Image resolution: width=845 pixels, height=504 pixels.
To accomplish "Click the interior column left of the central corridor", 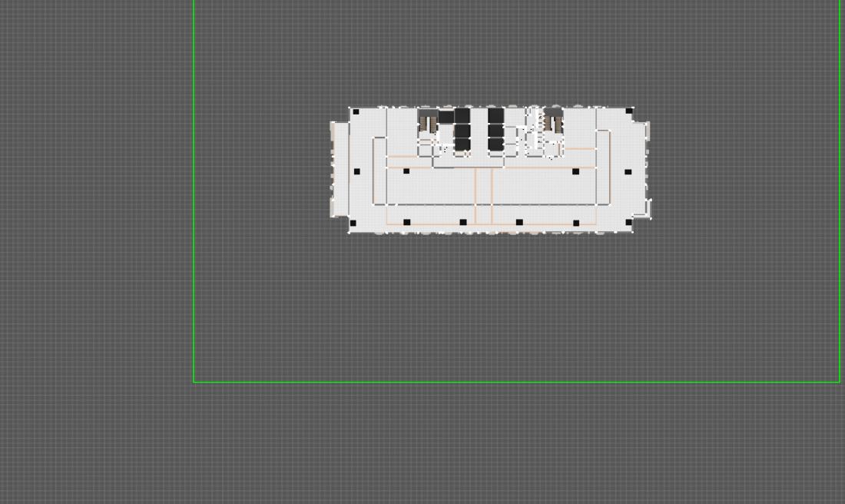I will (406, 171).
